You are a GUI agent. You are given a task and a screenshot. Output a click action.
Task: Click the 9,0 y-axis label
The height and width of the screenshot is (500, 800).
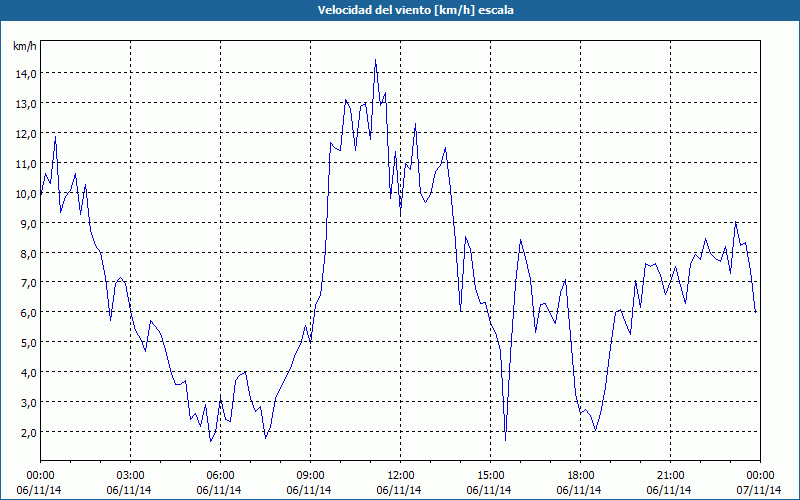pos(29,223)
